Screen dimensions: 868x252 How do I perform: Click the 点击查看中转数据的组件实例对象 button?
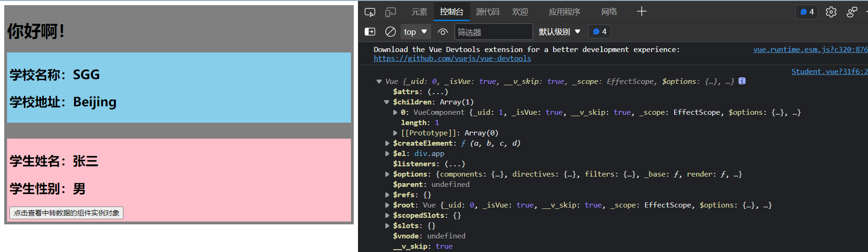coord(66,213)
